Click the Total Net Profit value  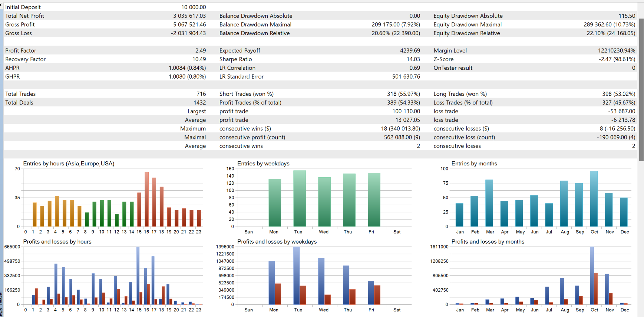(189, 16)
